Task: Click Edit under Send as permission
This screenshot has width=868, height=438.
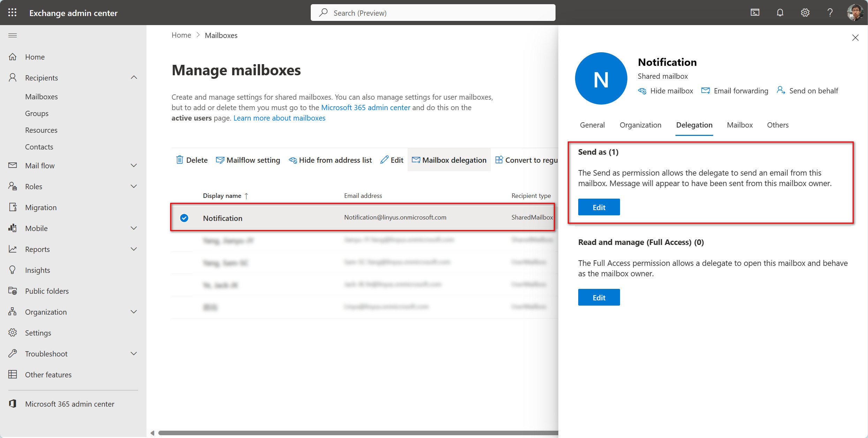Action: coord(599,207)
